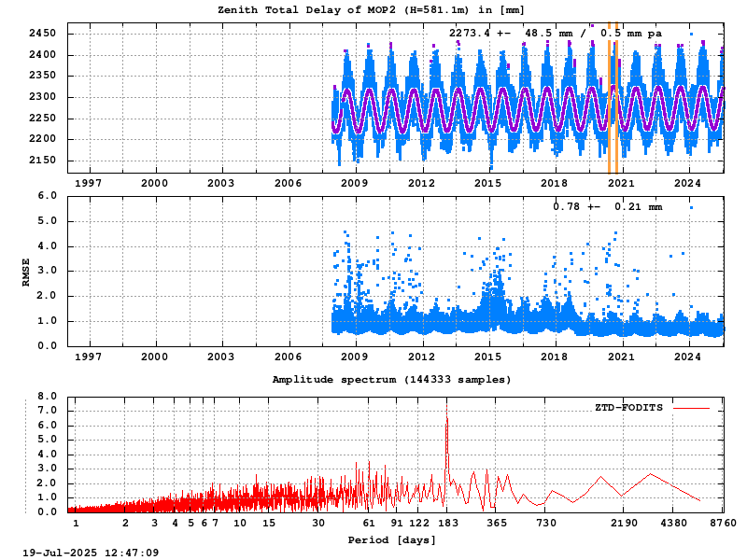Screen dimensions: 747x560
Task: Click the '2350' y-axis tick label
Action: [42, 76]
